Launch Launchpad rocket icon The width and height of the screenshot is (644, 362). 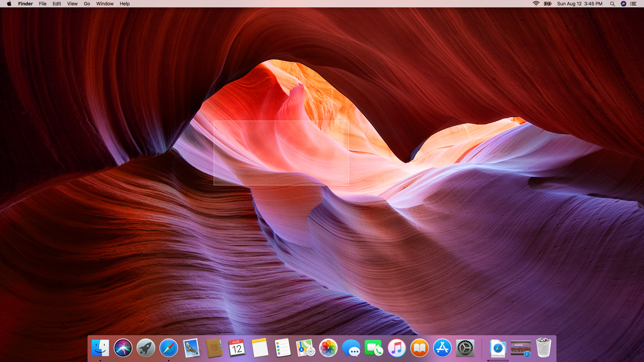(146, 348)
